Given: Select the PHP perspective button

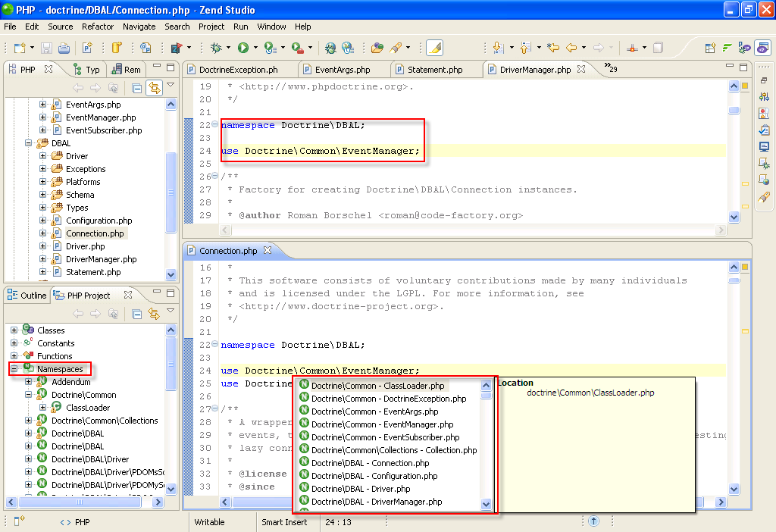Looking at the screenshot, I should (x=763, y=48).
